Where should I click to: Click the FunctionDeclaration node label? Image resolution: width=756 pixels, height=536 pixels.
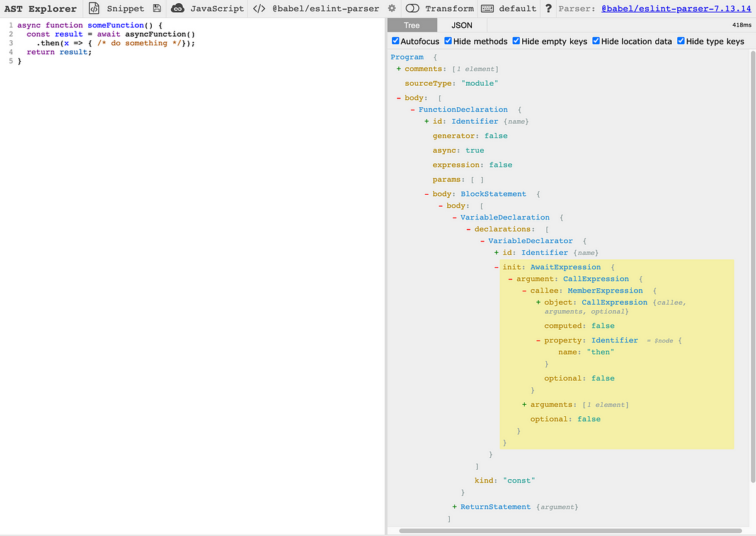pos(463,109)
